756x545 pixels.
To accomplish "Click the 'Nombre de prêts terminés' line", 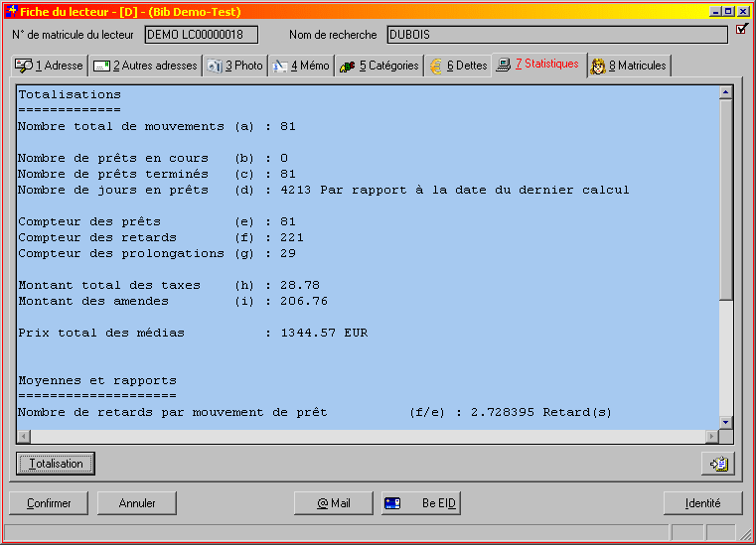I will (x=157, y=175).
